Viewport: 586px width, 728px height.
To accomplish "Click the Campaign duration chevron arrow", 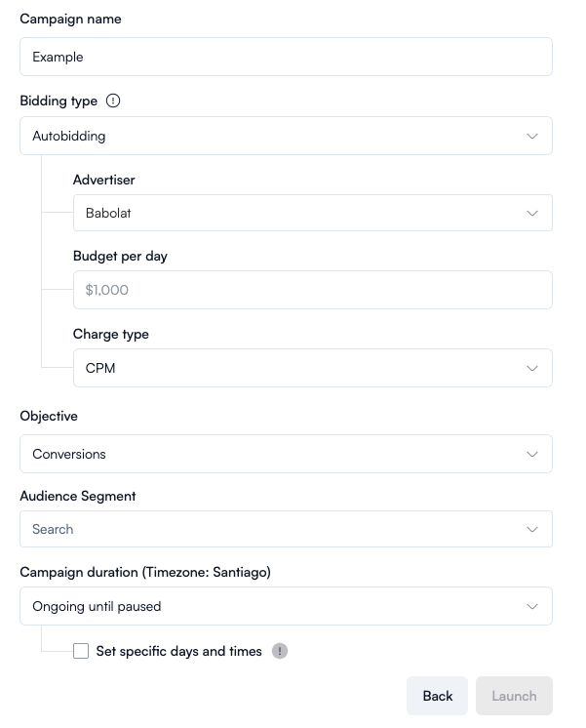I will click(x=532, y=606).
